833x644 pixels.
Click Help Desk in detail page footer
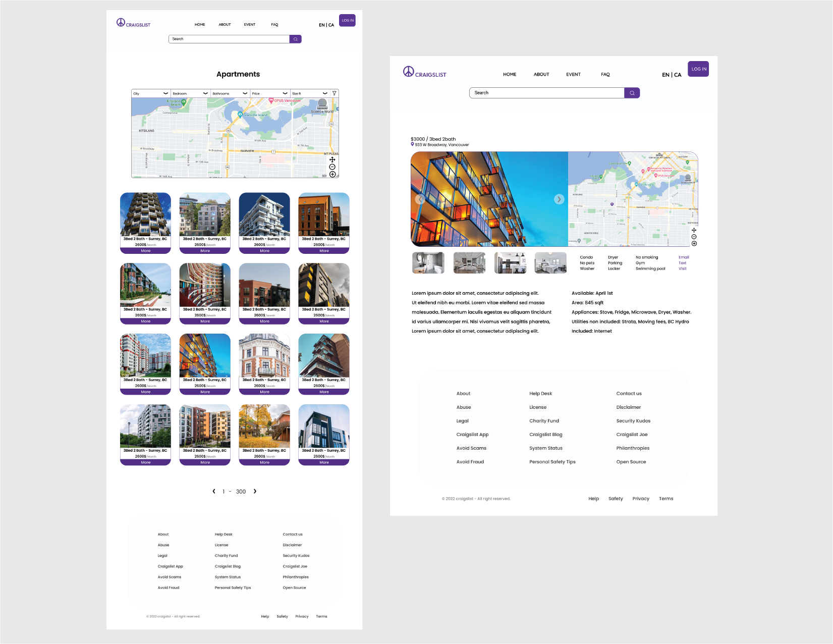[x=540, y=394]
